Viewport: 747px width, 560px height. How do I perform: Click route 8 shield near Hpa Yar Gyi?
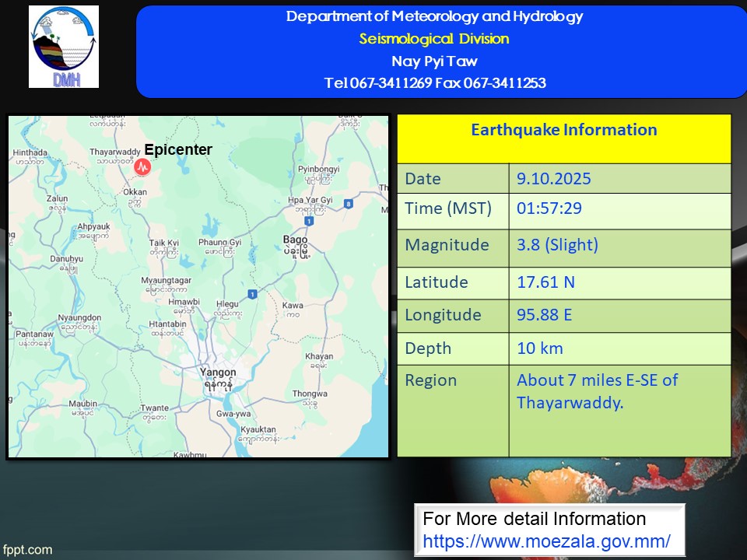pos(349,204)
